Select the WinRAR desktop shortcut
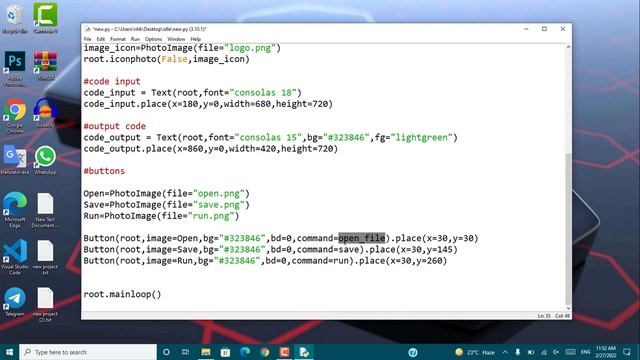 [45, 65]
